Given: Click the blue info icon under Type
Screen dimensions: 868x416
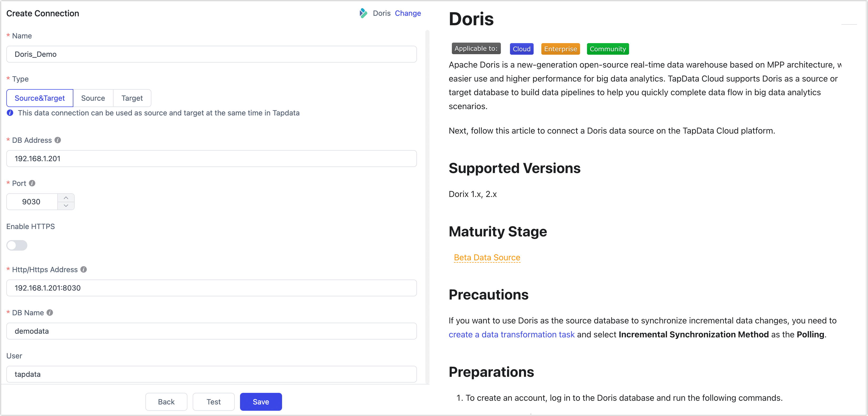Looking at the screenshot, I should coord(10,113).
